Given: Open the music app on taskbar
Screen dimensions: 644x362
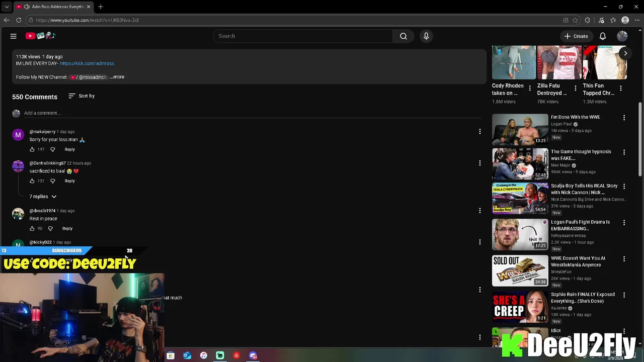Looking at the screenshot, I should click(x=203, y=355).
